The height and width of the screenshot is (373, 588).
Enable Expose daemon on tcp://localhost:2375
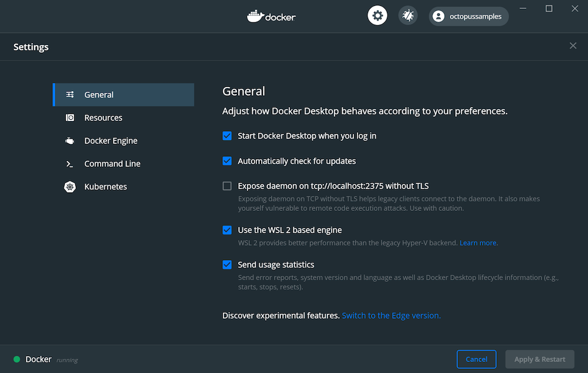tap(227, 186)
